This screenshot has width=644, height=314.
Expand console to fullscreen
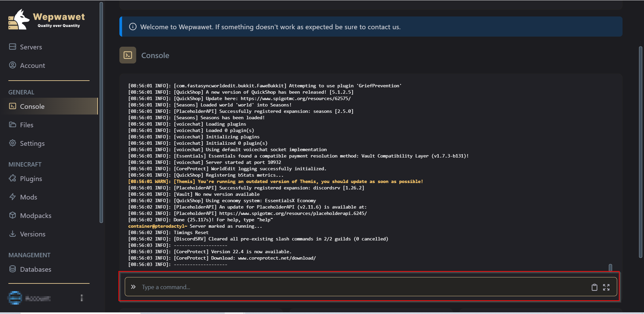[606, 287]
